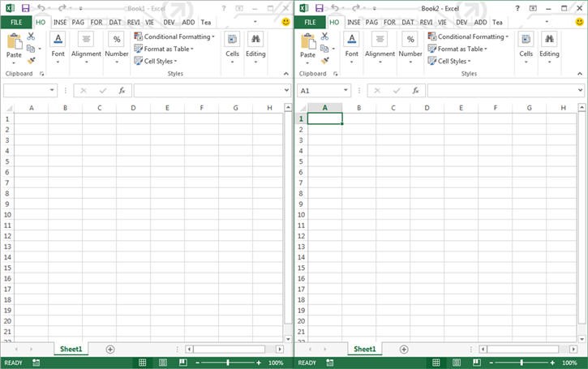Open the FOR (Formulas) tab in Book1 window

pyautogui.click(x=97, y=22)
